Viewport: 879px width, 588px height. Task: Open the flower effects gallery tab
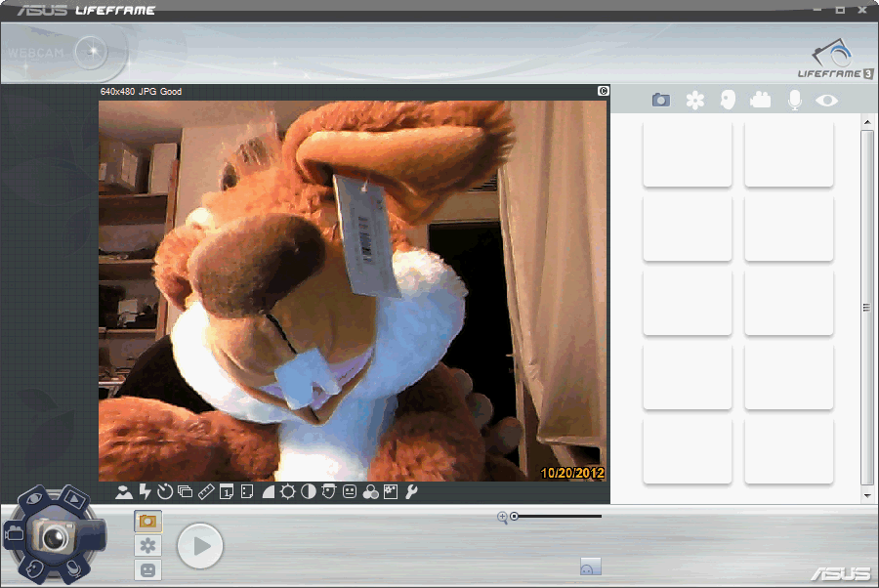click(x=695, y=101)
